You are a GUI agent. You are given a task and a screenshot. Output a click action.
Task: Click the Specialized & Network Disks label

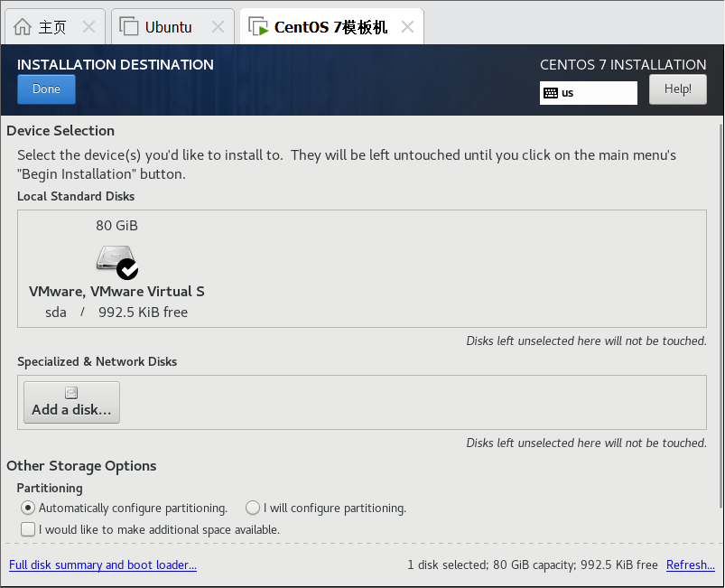[x=98, y=361]
